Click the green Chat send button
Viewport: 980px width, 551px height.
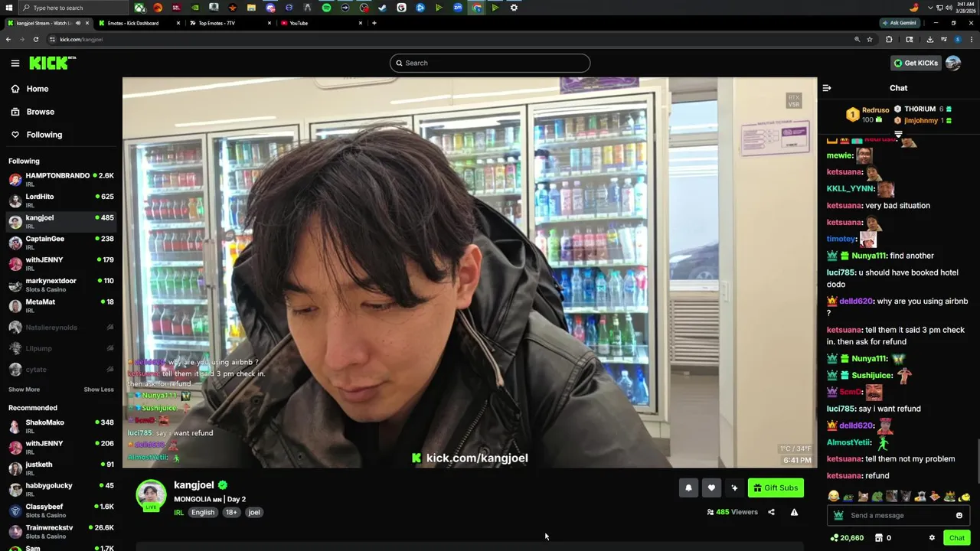(957, 538)
